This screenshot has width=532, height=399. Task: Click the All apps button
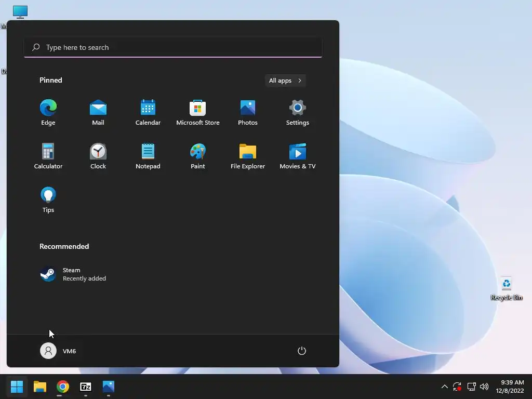[285, 81]
